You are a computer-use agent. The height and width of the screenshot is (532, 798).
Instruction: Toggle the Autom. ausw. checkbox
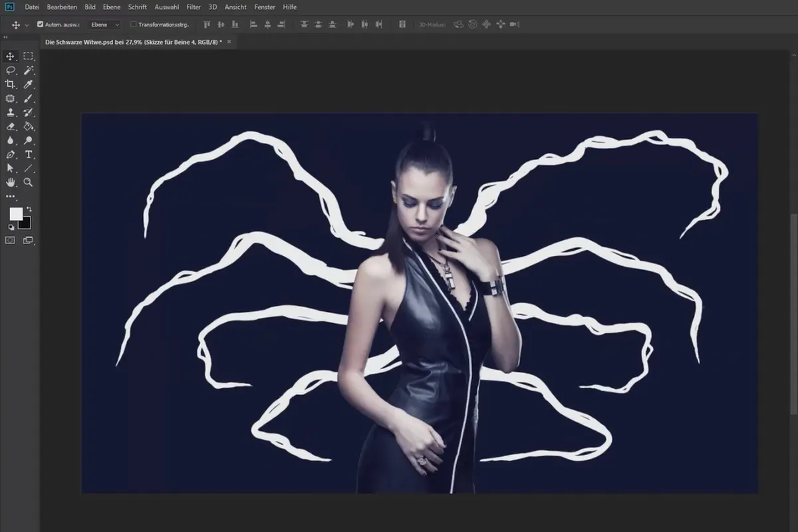pos(40,25)
